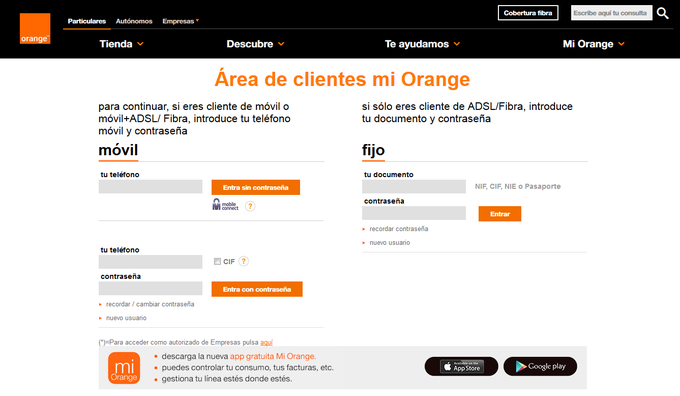The width and height of the screenshot is (680, 396).
Task: Click the Entra con contraseña button
Action: coord(257,289)
